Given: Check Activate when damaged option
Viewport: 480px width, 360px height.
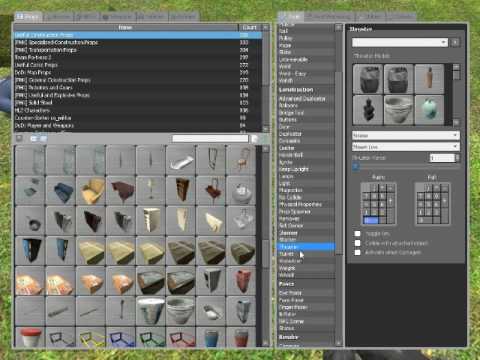Looking at the screenshot, I should coord(357,252).
